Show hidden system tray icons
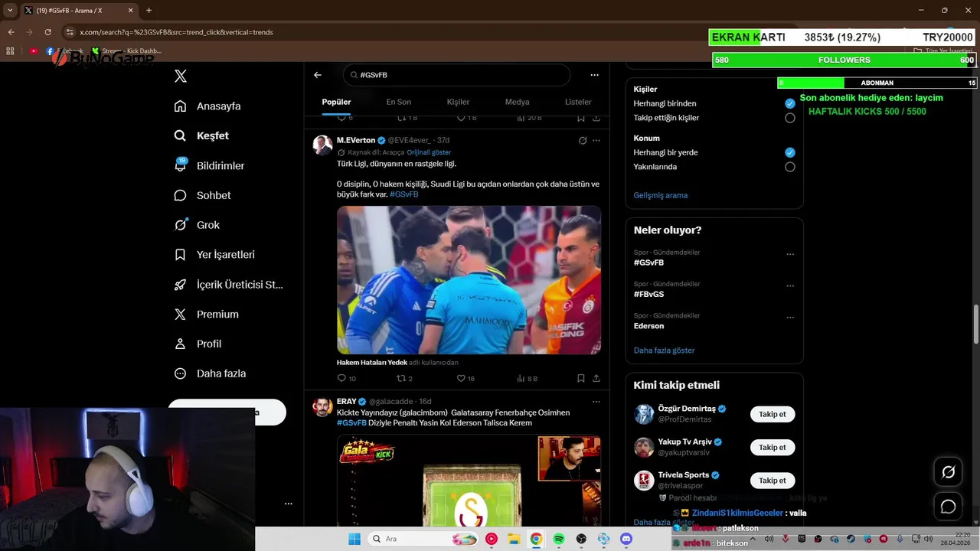 (753, 539)
